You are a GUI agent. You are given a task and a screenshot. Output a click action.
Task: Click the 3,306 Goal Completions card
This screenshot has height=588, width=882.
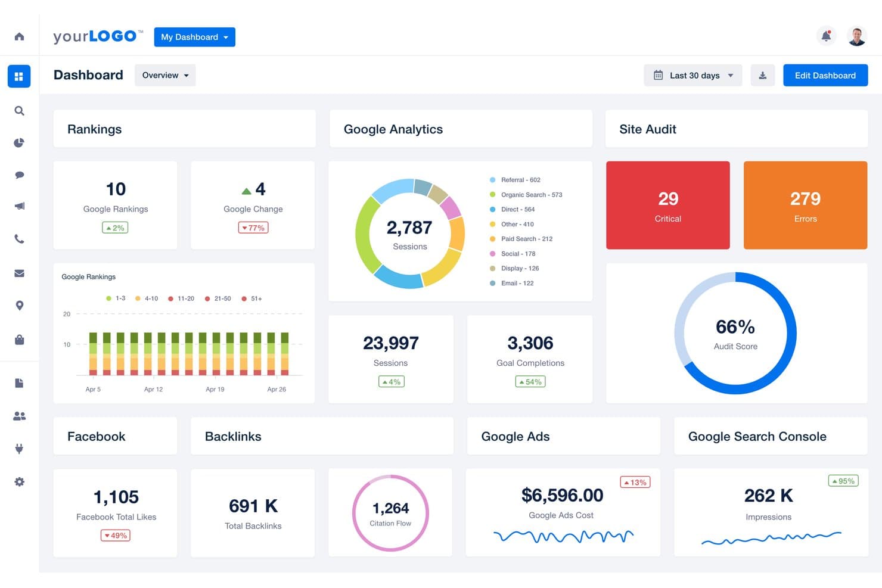point(530,359)
